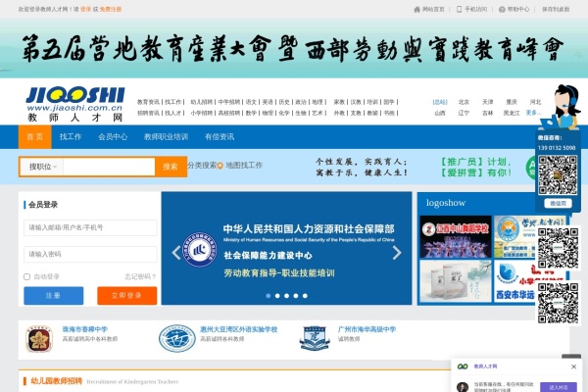
Task: Click the 江西中山舞蹈学校 logo thumbnail
Action: click(456, 236)
